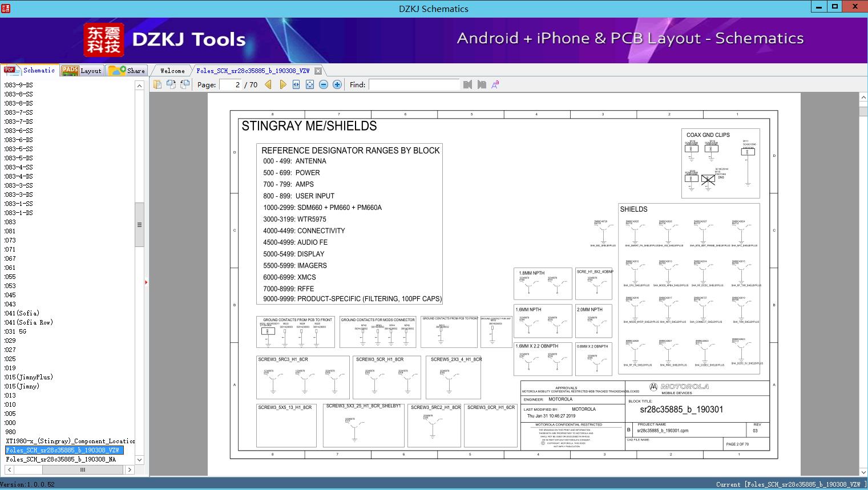Select the :041(Sofia Row) list item

click(x=29, y=322)
